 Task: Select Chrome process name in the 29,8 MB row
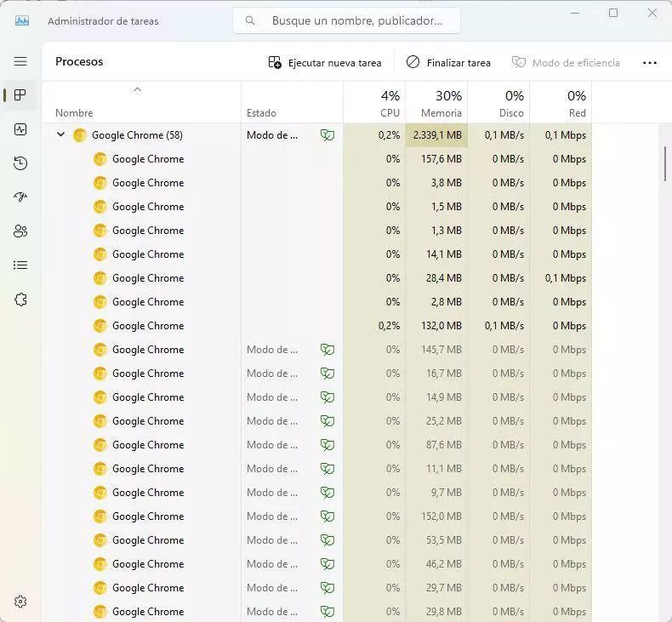[148, 612]
